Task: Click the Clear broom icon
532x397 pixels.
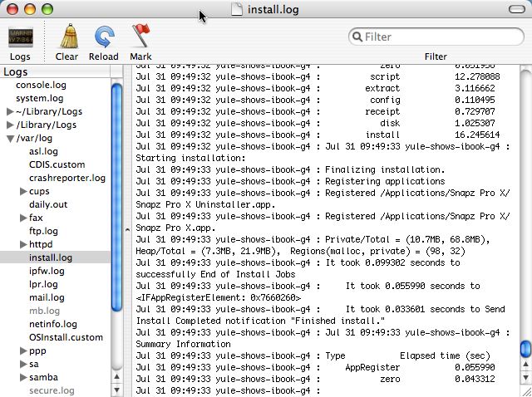Action: (69, 37)
